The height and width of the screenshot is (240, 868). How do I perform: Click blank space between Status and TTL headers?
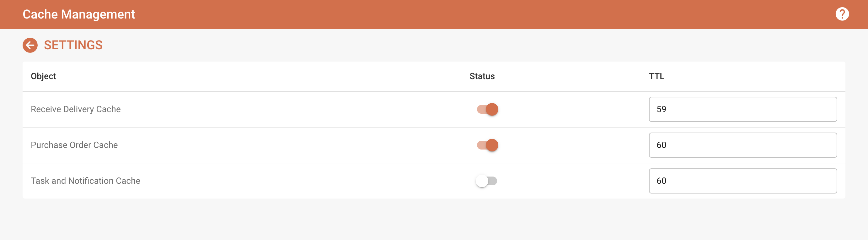pos(573,76)
